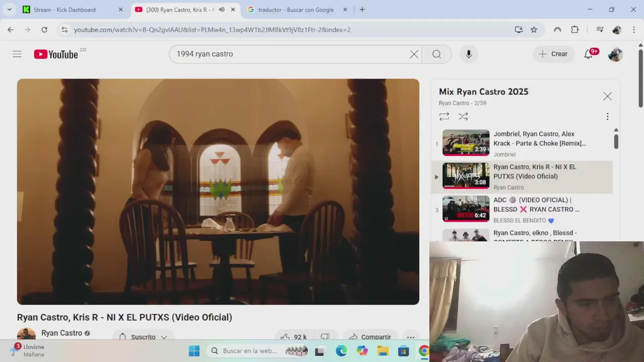Play Jombriel Parte & Choke Remix thumbnail

tap(466, 143)
